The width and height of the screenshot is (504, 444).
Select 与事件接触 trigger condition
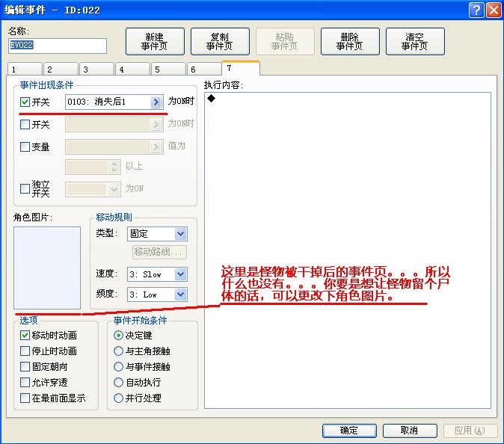click(119, 366)
